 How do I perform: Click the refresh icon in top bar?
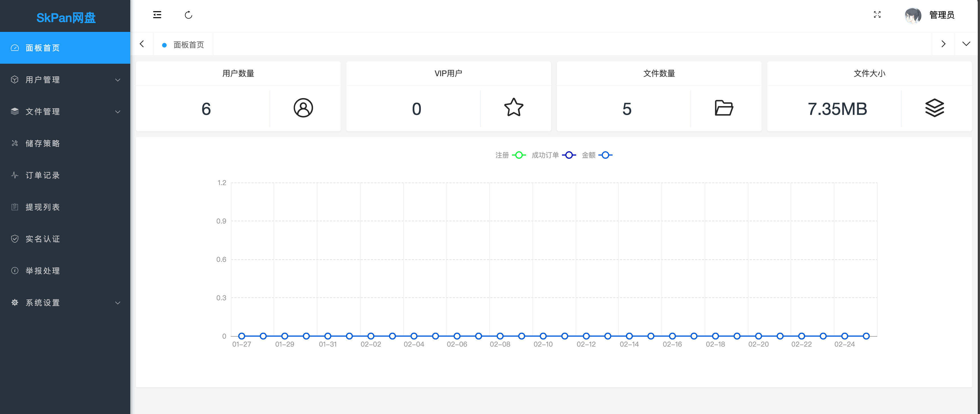188,15
